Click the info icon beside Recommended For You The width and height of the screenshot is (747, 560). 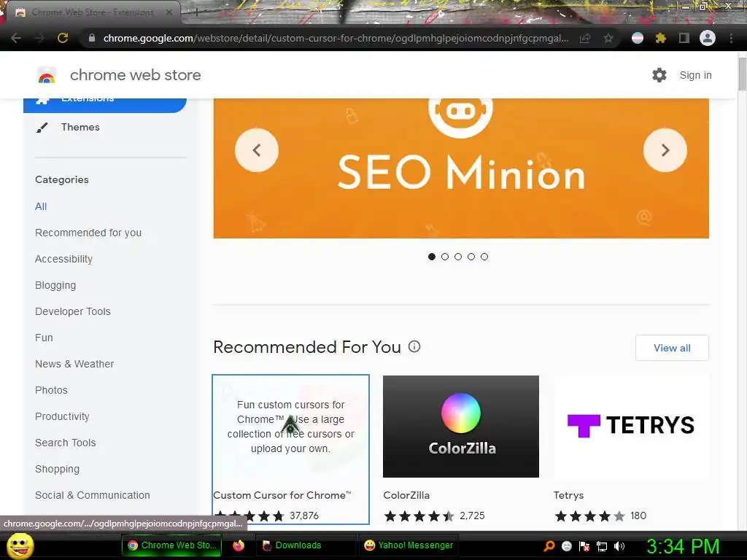[414, 346]
